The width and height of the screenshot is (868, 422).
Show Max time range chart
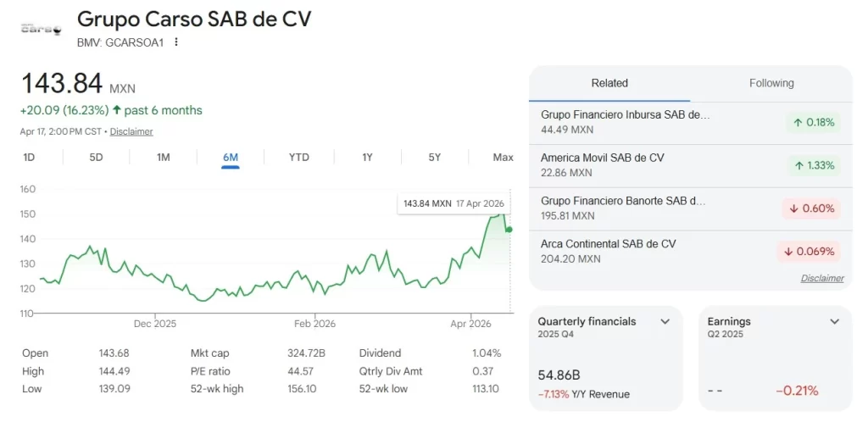click(x=503, y=158)
